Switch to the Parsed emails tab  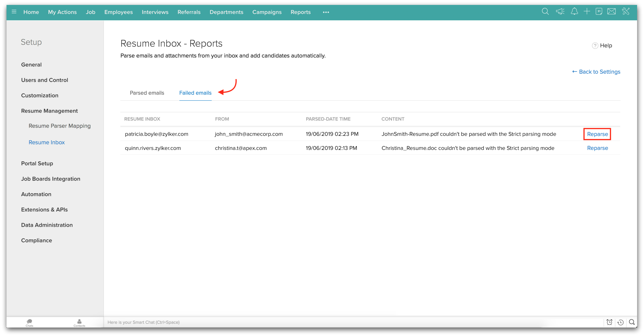147,93
